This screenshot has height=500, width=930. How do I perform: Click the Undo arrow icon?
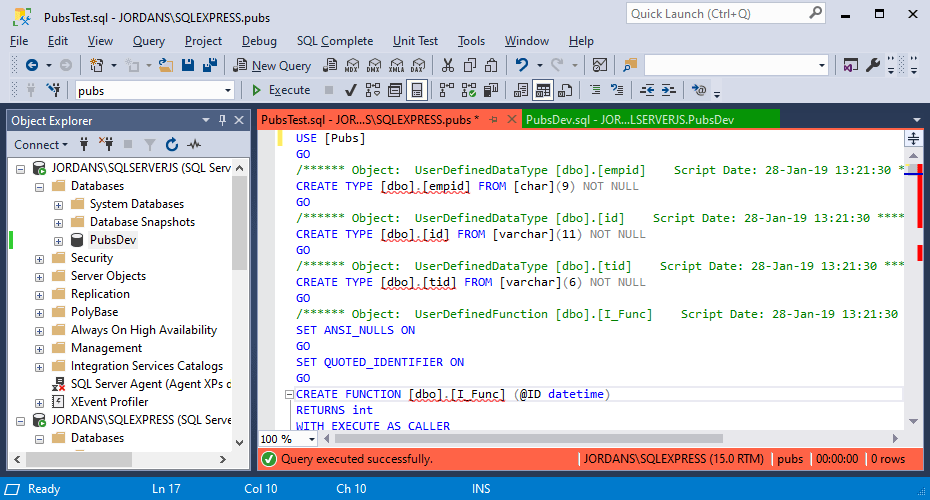[521, 65]
